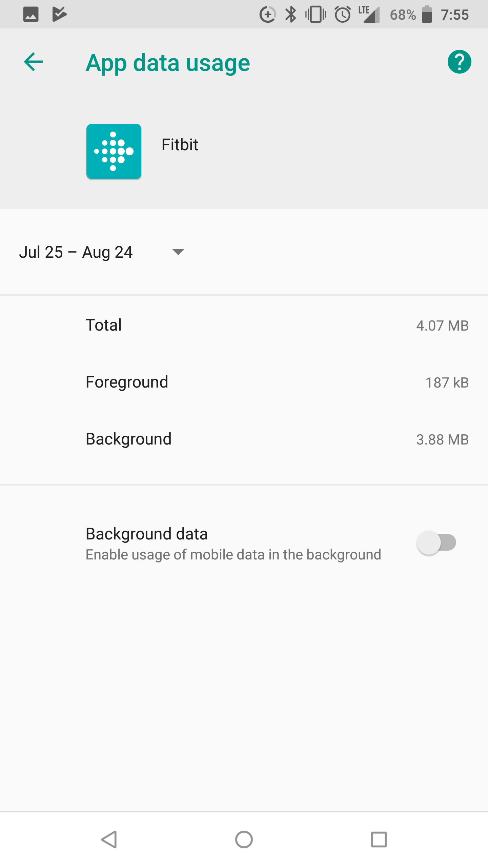This screenshot has height=868, width=488.
Task: Open the Jul 25 – Aug 24 cycle selector
Action: [x=76, y=252]
